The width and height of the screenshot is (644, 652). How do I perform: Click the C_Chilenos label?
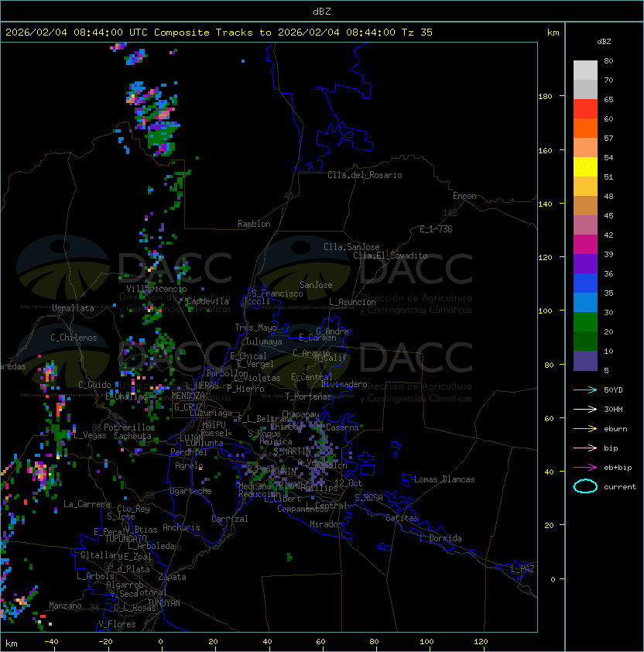(x=74, y=338)
